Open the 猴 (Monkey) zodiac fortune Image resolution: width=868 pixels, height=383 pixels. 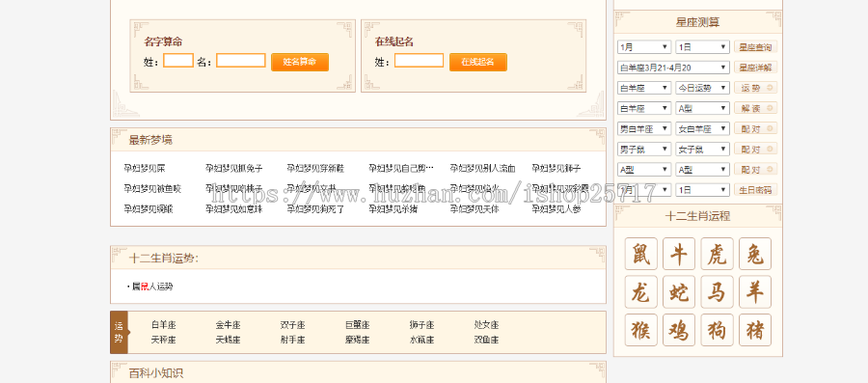641,330
